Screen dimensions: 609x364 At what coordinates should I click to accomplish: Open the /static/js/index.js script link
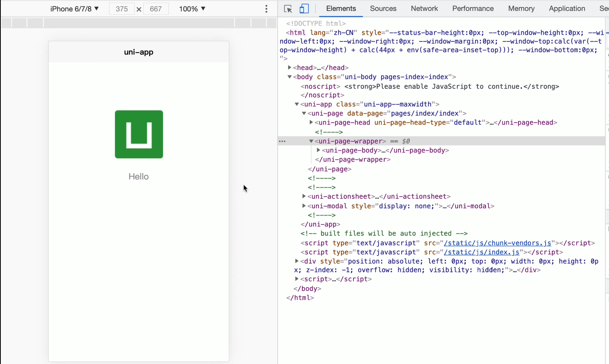(x=482, y=252)
